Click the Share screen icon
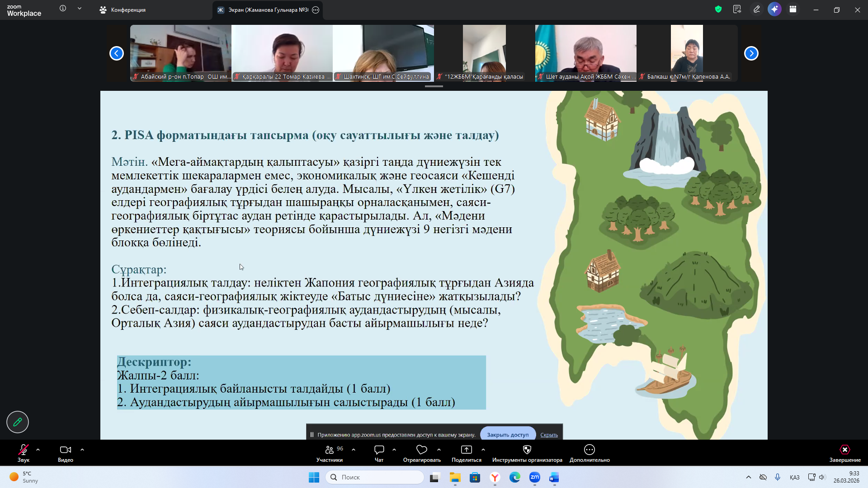Viewport: 868px width, 488px height. pos(466,450)
